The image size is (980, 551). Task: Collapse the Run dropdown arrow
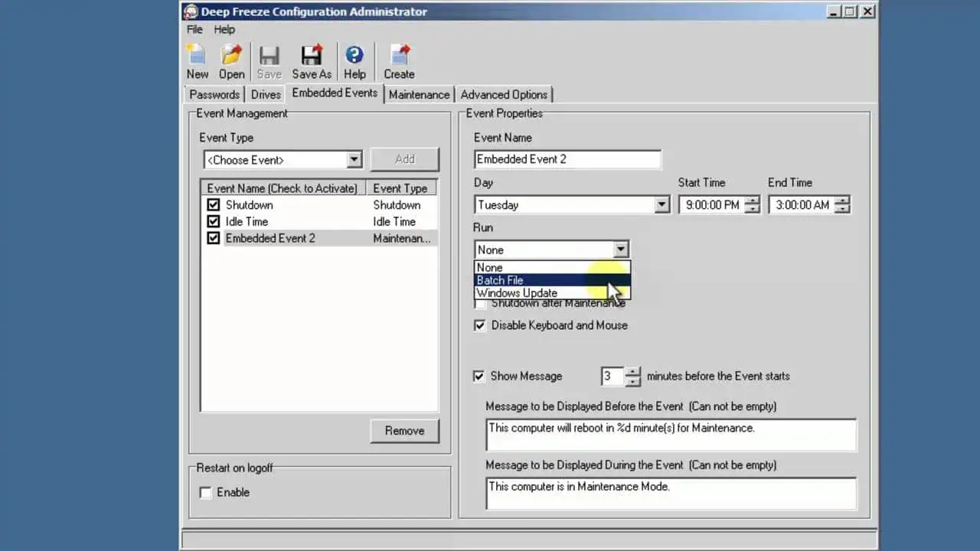coord(621,249)
